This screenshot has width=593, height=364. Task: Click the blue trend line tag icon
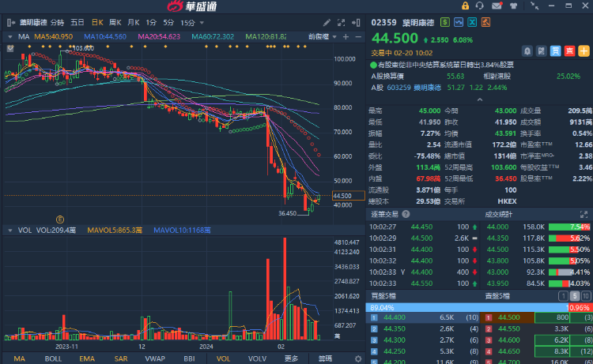coord(459,22)
